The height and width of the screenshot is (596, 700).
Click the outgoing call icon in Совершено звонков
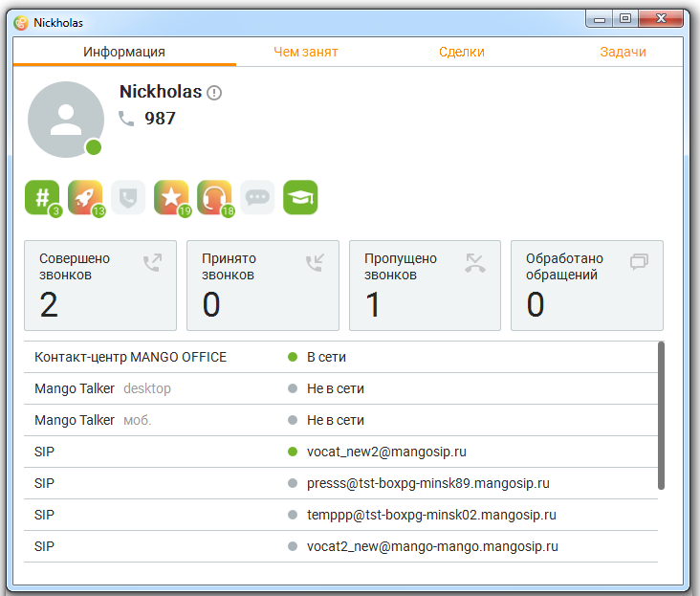153,262
